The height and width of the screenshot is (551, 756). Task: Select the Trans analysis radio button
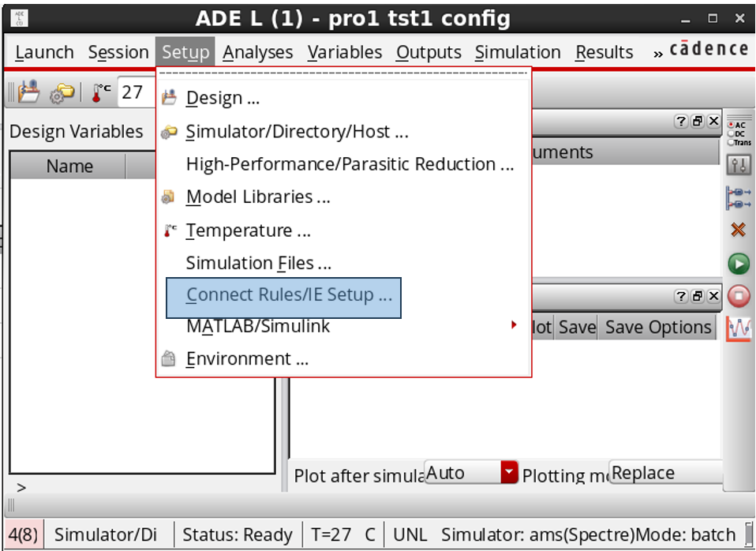732,142
